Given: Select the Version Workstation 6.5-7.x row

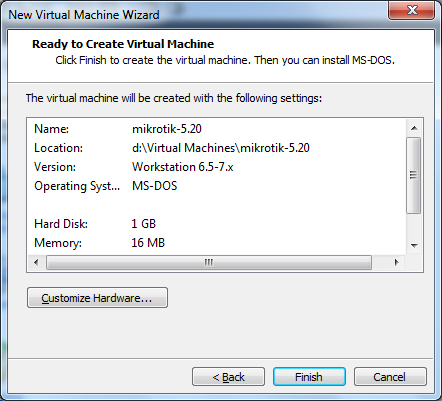Looking at the screenshot, I should coord(217,167).
